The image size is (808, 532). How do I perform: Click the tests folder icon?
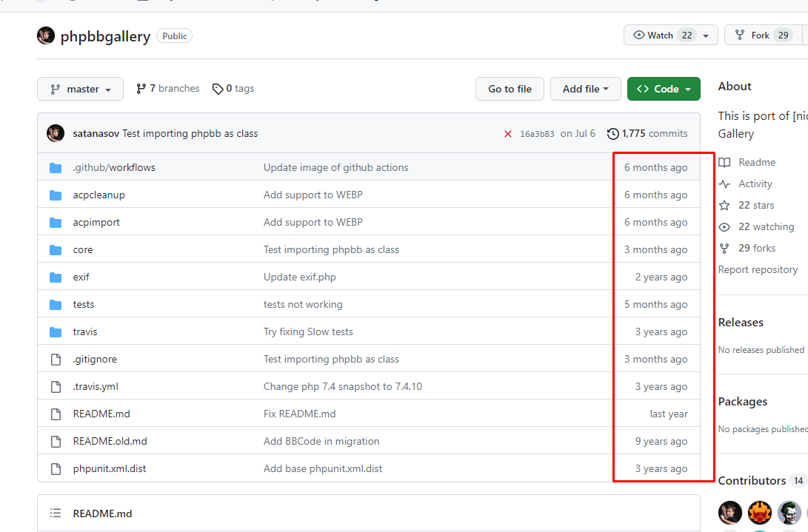point(56,304)
